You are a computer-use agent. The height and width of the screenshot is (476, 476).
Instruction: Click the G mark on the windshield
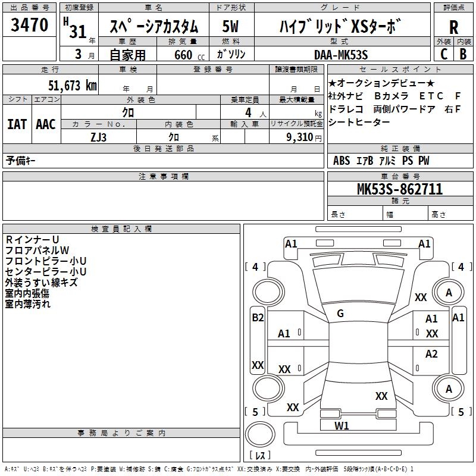click(x=340, y=313)
